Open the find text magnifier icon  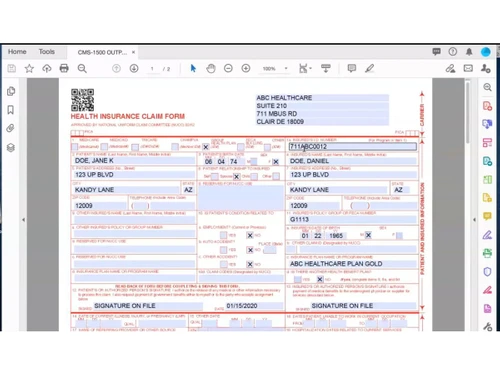pos(82,68)
